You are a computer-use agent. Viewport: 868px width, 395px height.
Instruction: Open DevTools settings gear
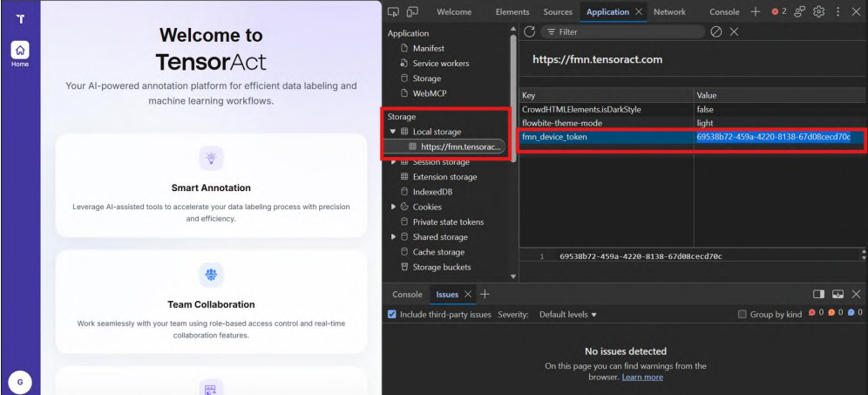click(x=818, y=11)
